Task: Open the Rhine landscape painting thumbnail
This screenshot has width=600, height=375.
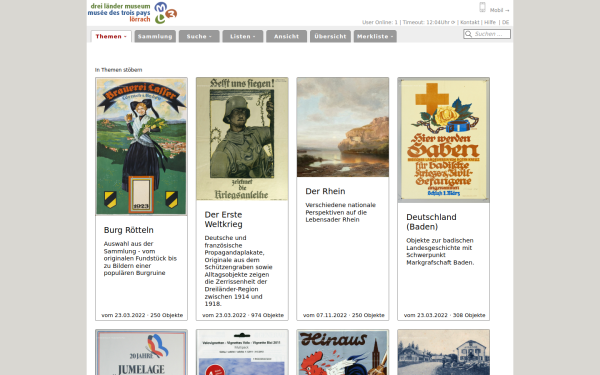Action: [x=342, y=127]
